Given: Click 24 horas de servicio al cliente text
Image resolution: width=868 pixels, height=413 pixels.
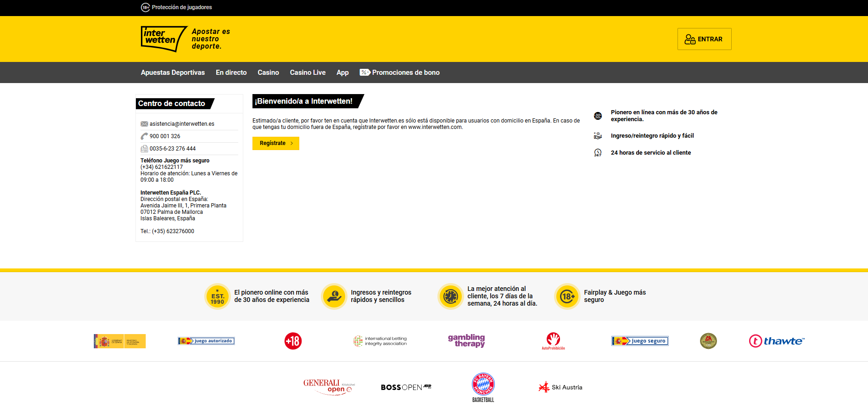Looking at the screenshot, I should pyautogui.click(x=650, y=153).
